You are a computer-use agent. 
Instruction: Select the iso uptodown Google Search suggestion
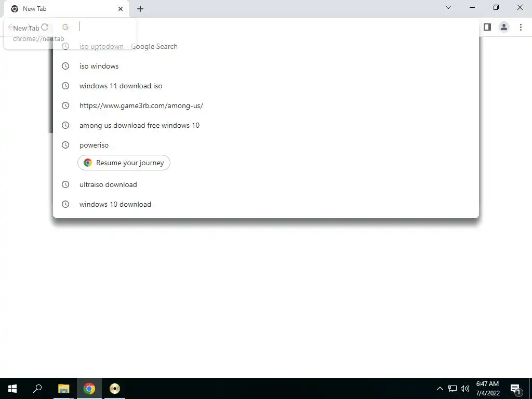pos(265,46)
